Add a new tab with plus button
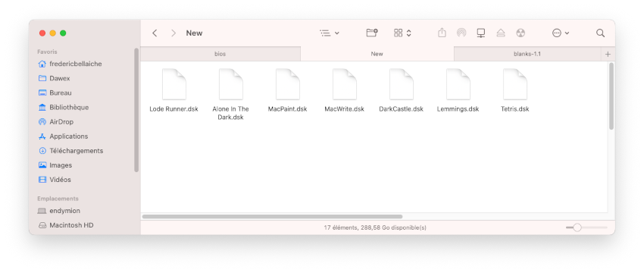644x273 pixels. click(608, 54)
